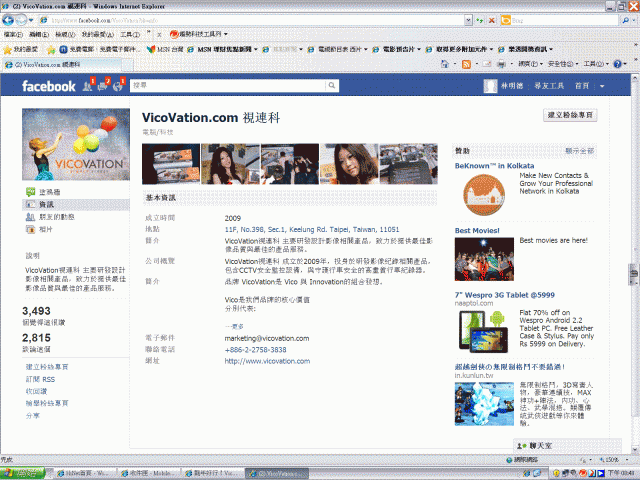The width and height of the screenshot is (640, 480).
Task: Click stop loading red X icon
Action: point(492,20)
